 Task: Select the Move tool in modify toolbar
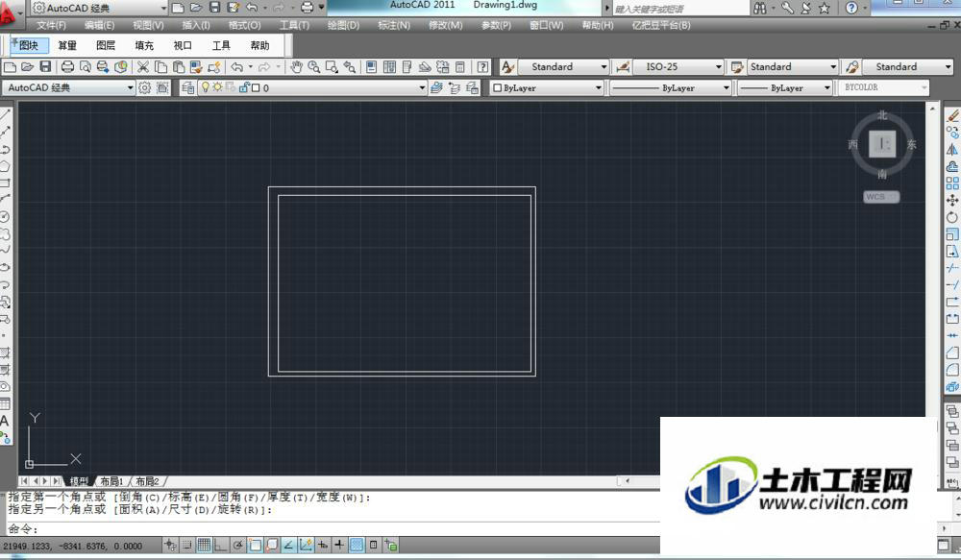pos(951,200)
